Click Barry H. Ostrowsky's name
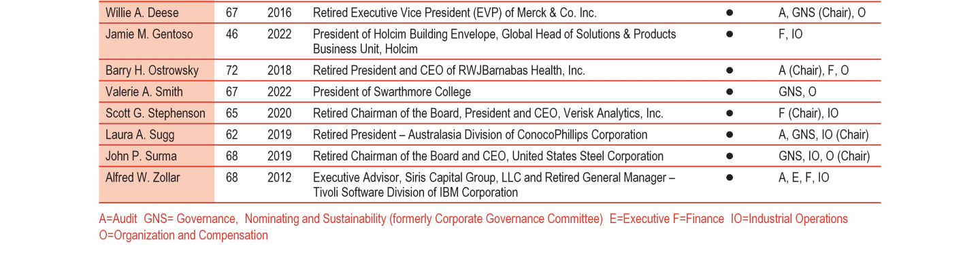 tap(152, 71)
